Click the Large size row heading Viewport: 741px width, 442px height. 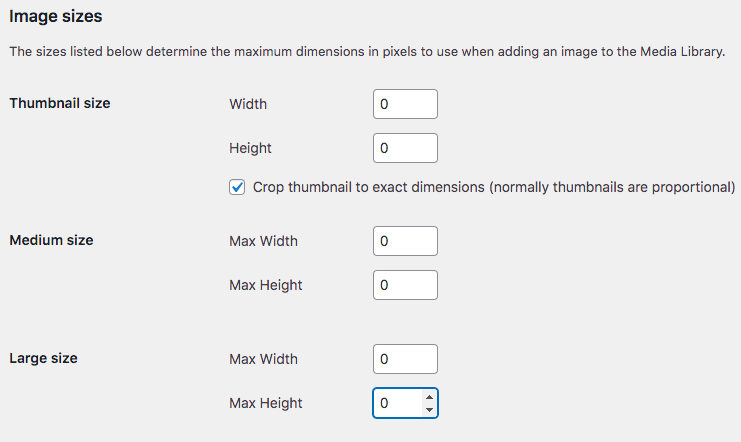point(43,358)
